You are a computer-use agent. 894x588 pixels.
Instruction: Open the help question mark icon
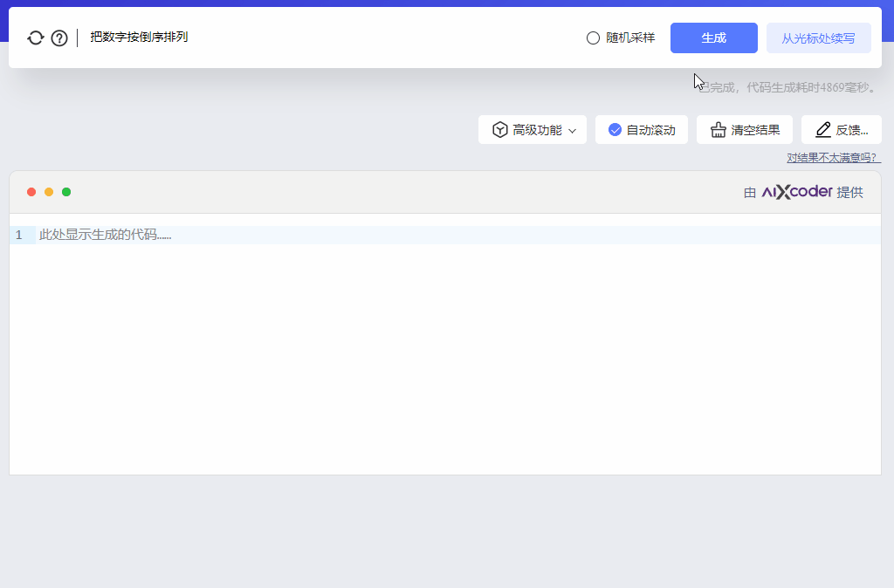tap(59, 38)
